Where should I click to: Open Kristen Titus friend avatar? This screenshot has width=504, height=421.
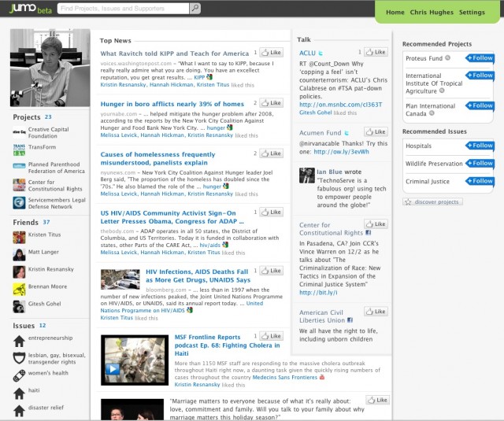19,238
